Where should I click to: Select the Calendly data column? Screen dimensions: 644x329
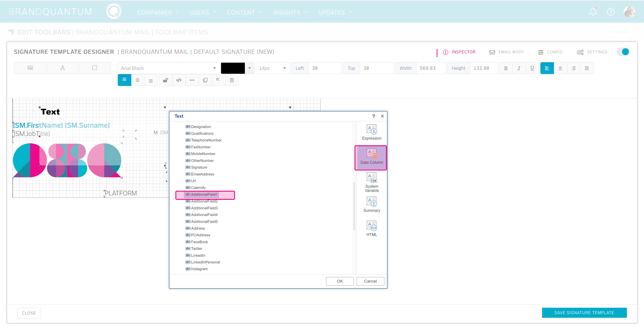pyautogui.click(x=196, y=188)
